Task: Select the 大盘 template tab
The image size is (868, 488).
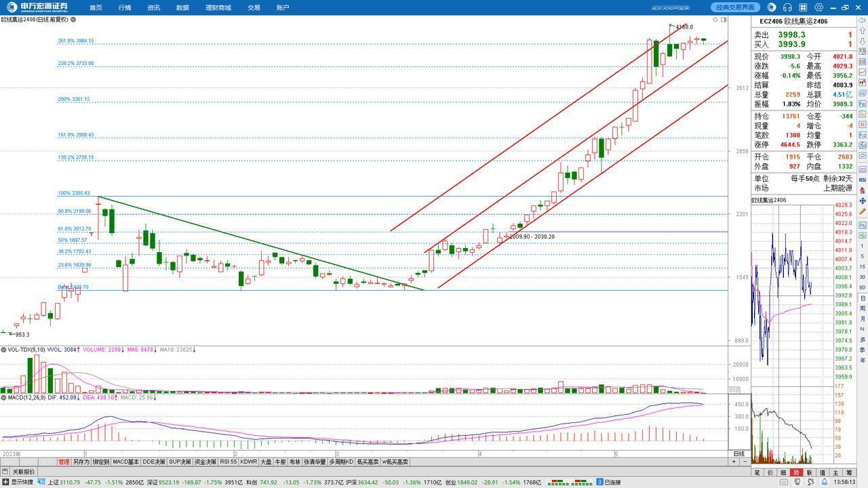Action: (266, 462)
